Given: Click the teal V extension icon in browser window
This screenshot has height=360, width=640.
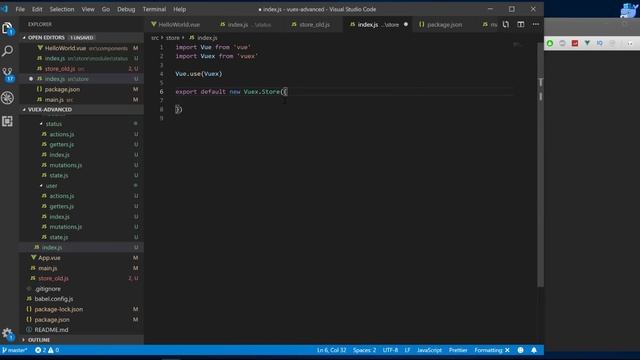Looking at the screenshot, I should [587, 43].
